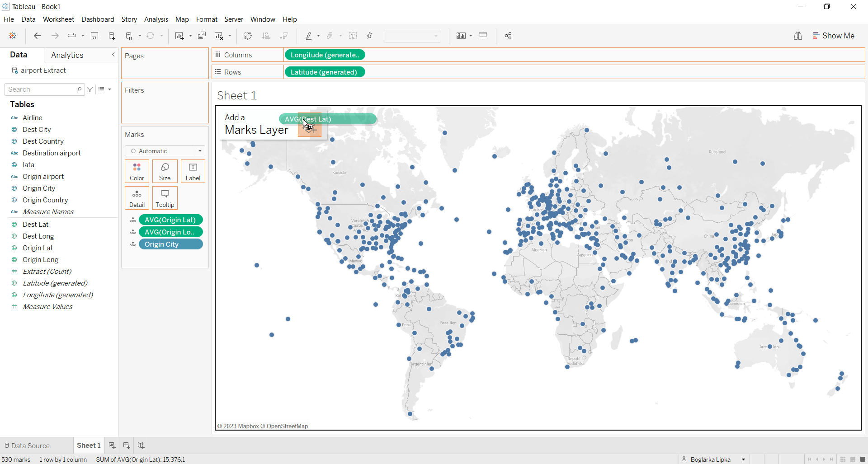
Task: Click the Undo back arrow
Action: 38,36
